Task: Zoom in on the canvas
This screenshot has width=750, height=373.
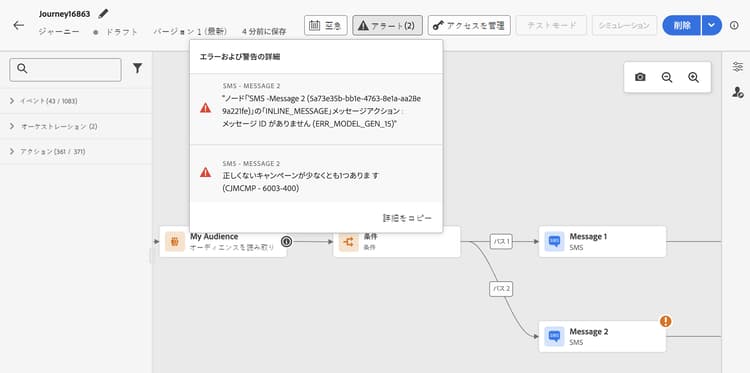Action: [x=693, y=77]
